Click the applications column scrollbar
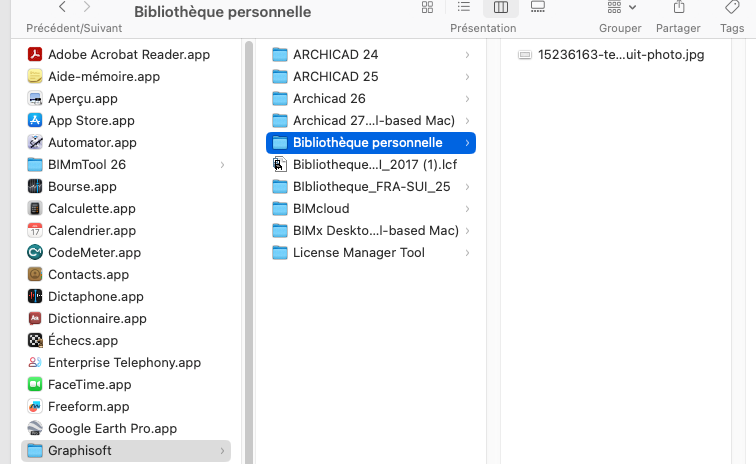756x464 pixels. click(249, 251)
